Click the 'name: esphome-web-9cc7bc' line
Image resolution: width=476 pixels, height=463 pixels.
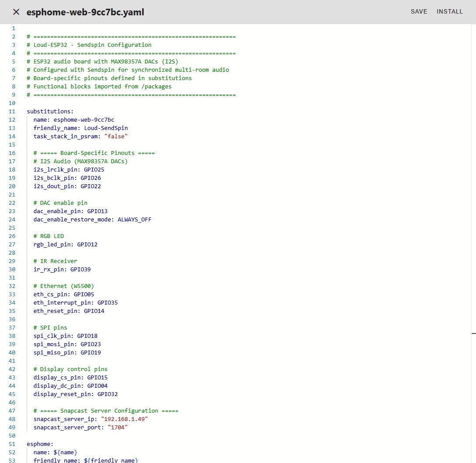pyautogui.click(x=74, y=119)
